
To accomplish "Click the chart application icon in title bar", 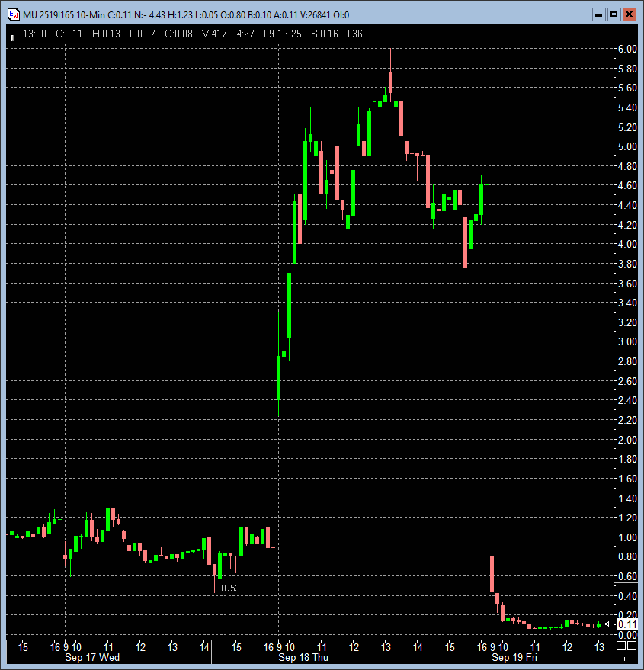I will pos(13,14).
